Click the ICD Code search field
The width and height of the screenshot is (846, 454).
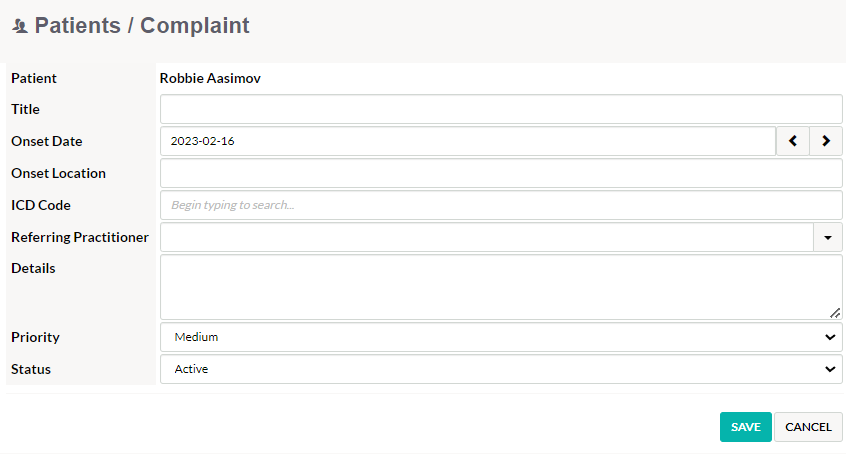[501, 205]
